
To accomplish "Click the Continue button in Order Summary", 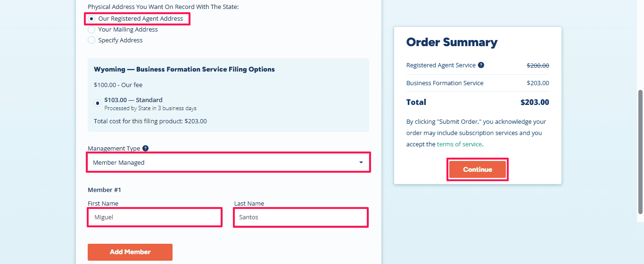I will pos(478,169).
